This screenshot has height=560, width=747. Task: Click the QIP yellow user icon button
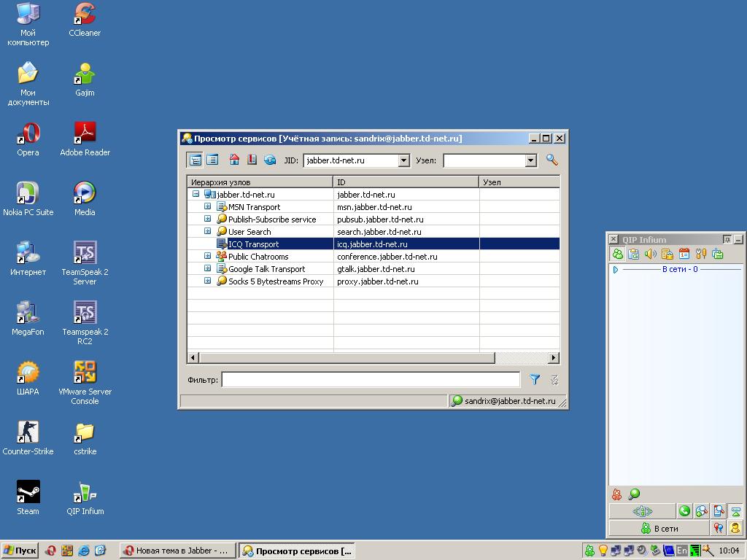[735, 528]
